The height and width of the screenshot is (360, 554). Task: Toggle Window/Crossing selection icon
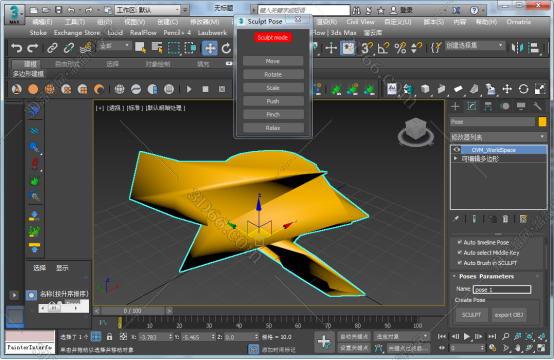(x=190, y=48)
